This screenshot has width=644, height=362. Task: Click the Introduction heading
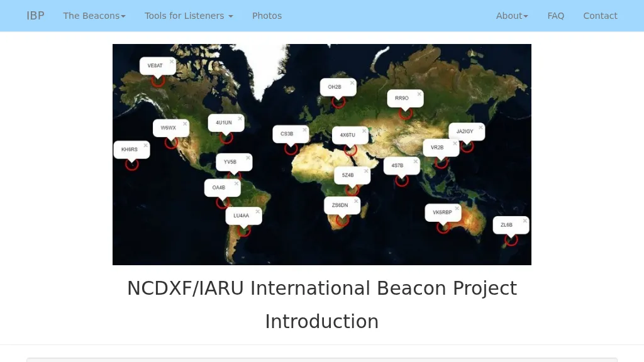[x=322, y=321]
